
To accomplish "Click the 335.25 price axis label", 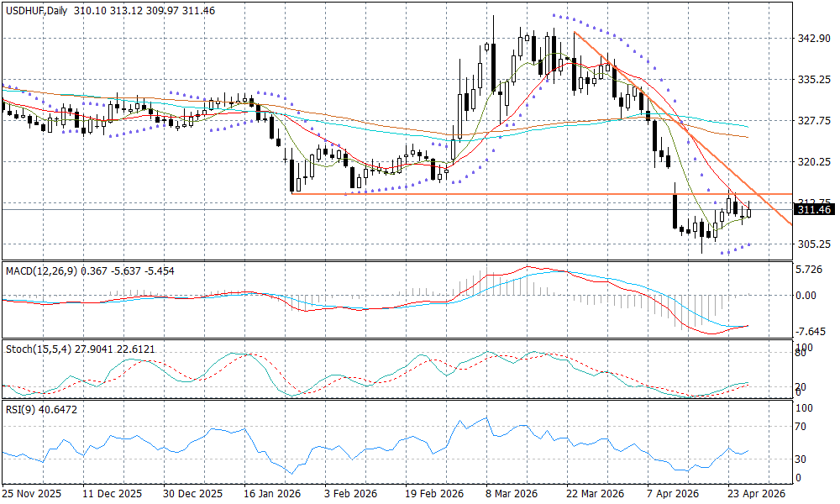I will [813, 80].
